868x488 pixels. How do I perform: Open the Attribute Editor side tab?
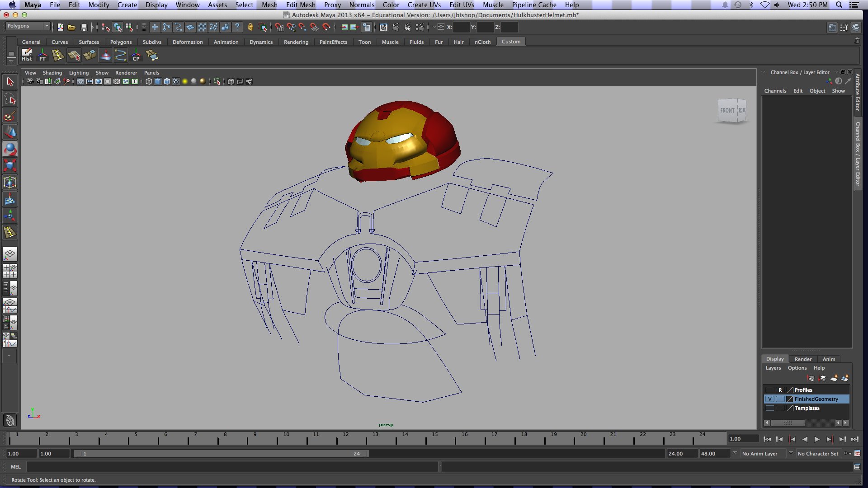pos(858,92)
